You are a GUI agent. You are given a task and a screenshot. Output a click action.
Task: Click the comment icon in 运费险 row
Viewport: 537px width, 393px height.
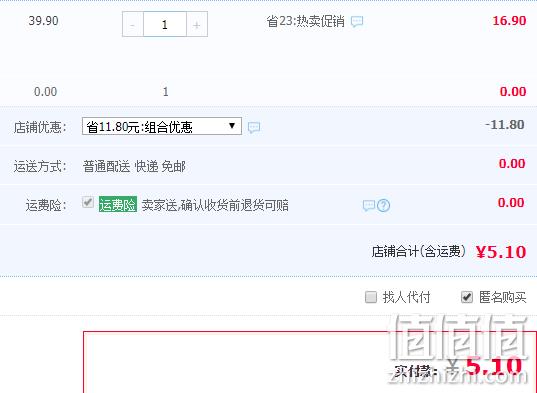tap(369, 205)
